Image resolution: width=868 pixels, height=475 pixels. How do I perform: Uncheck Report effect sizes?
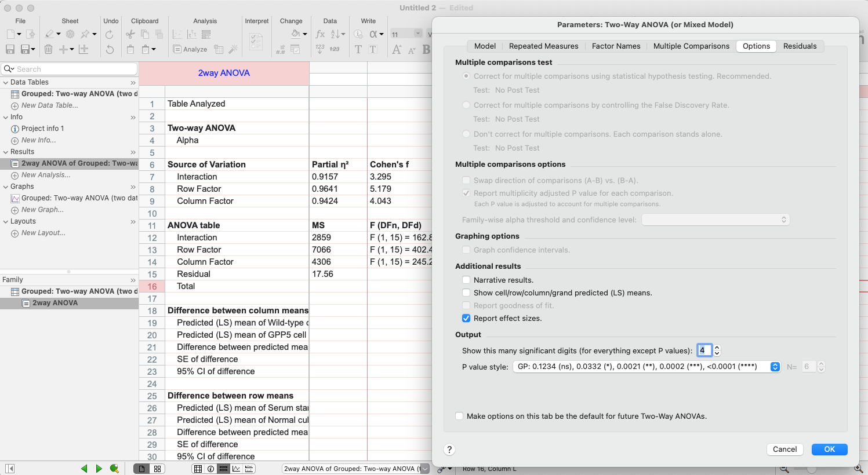(x=466, y=319)
